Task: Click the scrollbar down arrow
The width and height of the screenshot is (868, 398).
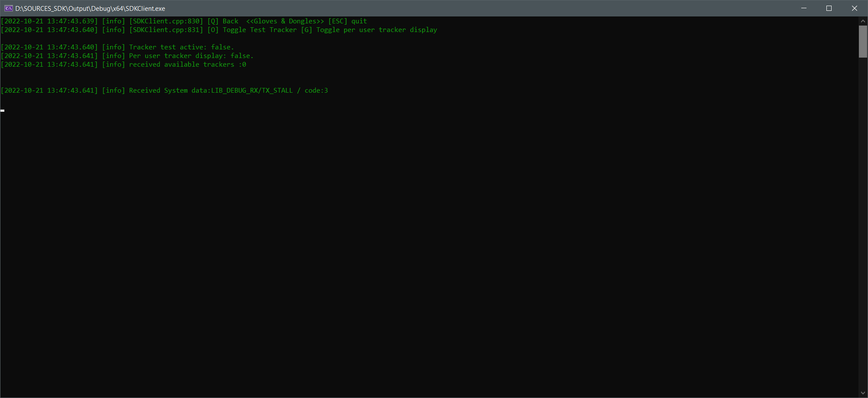Action: tap(863, 393)
